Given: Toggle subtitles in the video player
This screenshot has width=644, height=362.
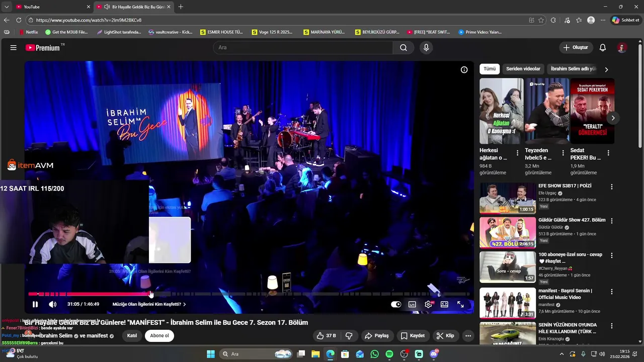Looking at the screenshot, I should pos(412,304).
